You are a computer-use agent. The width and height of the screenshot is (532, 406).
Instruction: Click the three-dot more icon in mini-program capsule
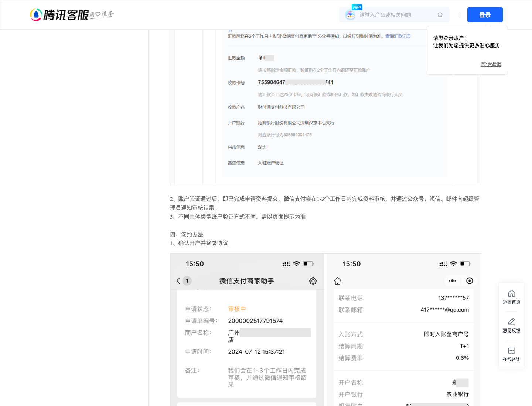(x=453, y=281)
